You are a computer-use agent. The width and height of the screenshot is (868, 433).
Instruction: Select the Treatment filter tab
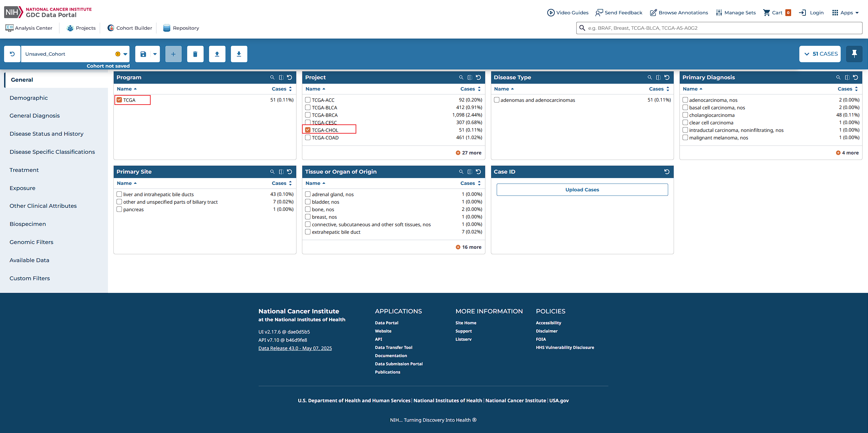[24, 170]
